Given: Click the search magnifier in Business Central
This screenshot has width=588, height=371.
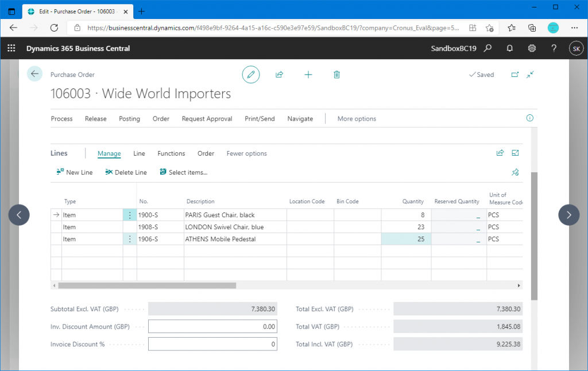Looking at the screenshot, I should (488, 48).
